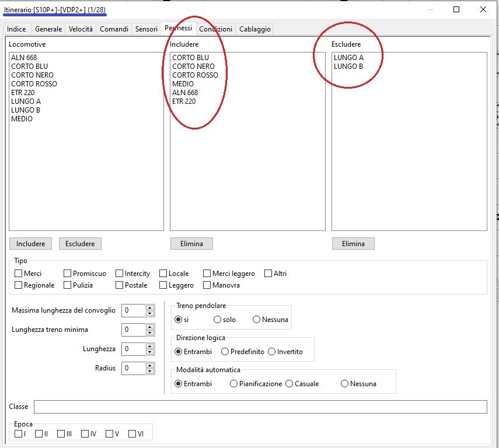This screenshot has width=499, height=448.
Task: Switch to the Cablaggio tab
Action: click(x=254, y=29)
